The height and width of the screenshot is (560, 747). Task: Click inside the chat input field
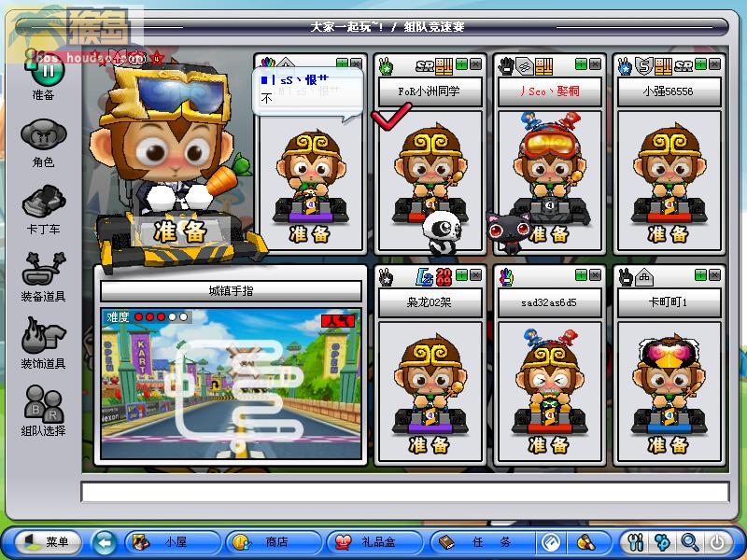point(405,492)
